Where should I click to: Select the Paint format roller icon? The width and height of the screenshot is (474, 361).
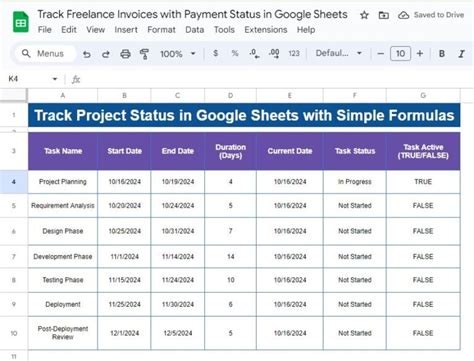[144, 54]
